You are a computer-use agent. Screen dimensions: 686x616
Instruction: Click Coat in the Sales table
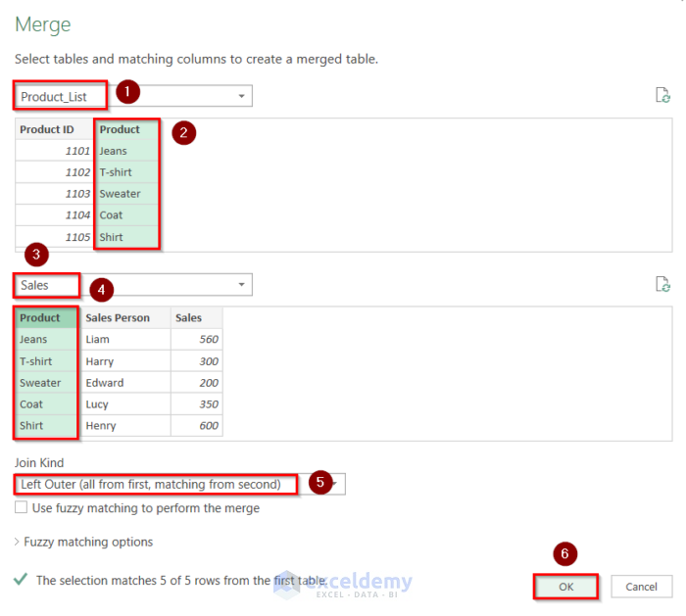pyautogui.click(x=46, y=403)
